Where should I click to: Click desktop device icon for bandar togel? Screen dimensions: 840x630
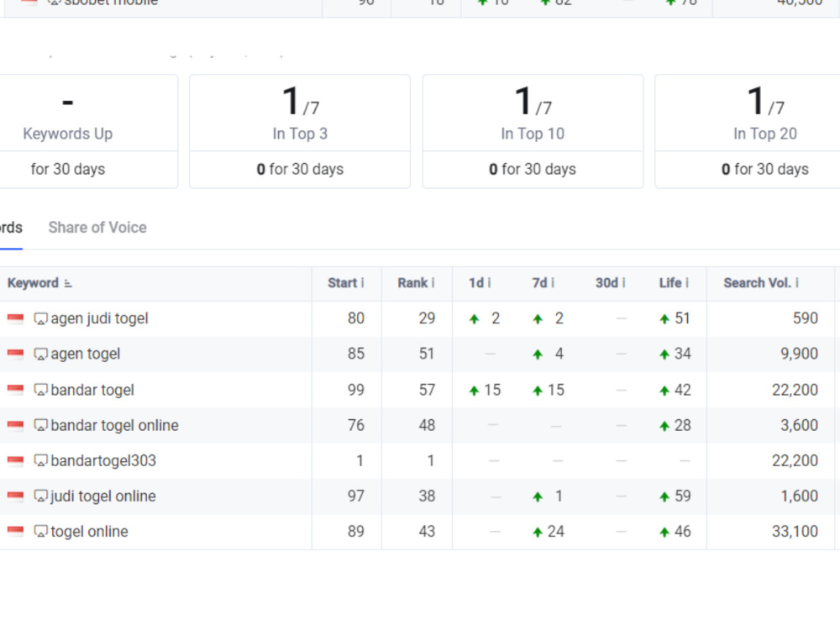(40, 390)
